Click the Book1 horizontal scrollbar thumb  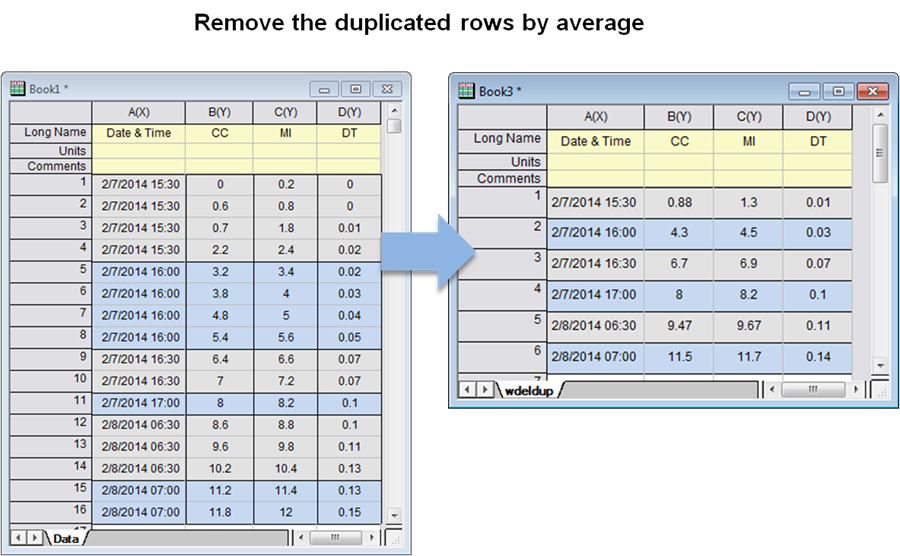(335, 538)
